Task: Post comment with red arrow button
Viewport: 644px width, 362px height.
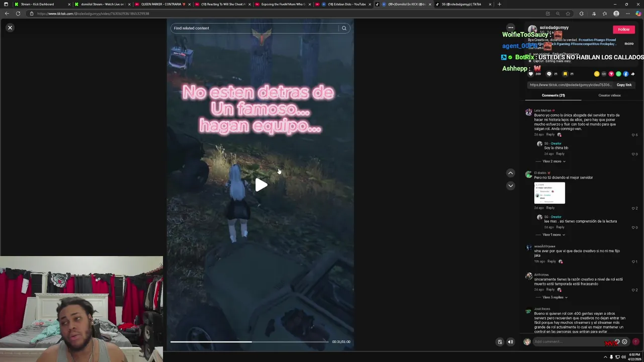Action: click(x=635, y=342)
